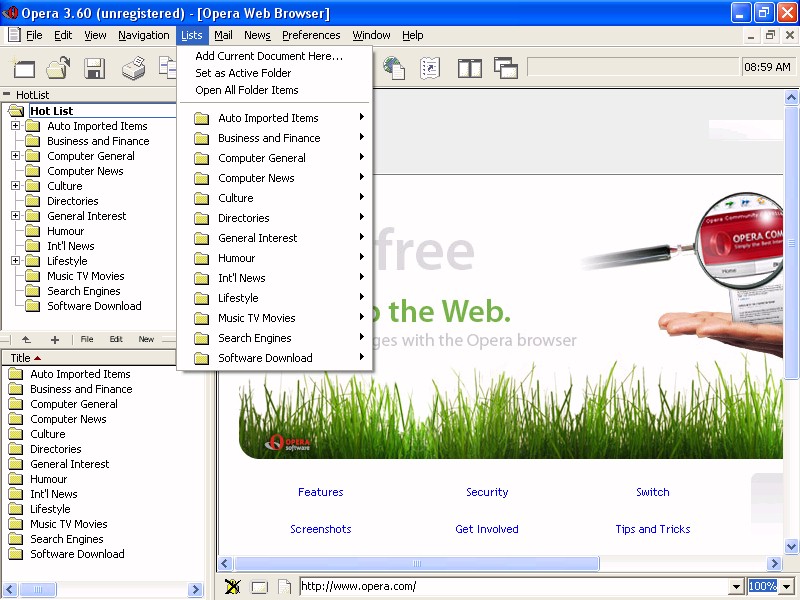Screen dimensions: 800x600
Task: Open the News menu in the menu bar
Action: coord(257,35)
